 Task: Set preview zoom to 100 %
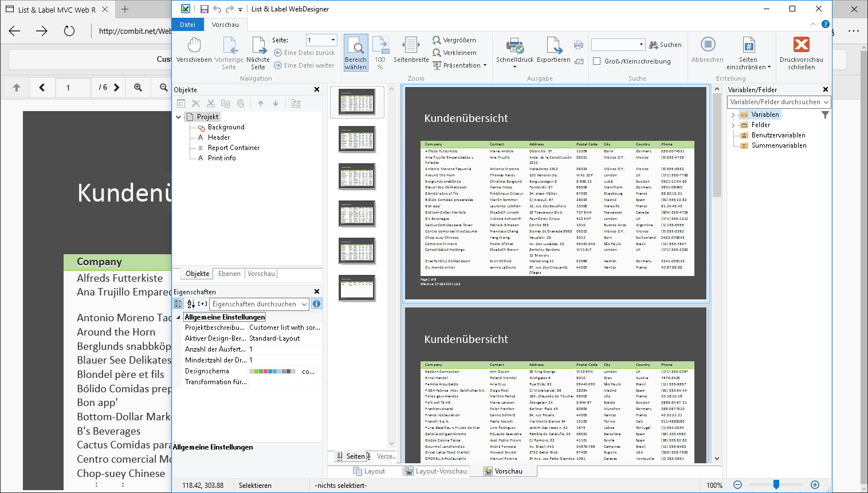pos(380,53)
